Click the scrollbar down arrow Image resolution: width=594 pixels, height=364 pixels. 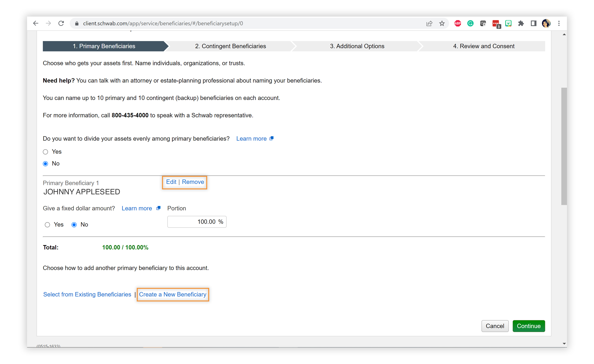564,343
